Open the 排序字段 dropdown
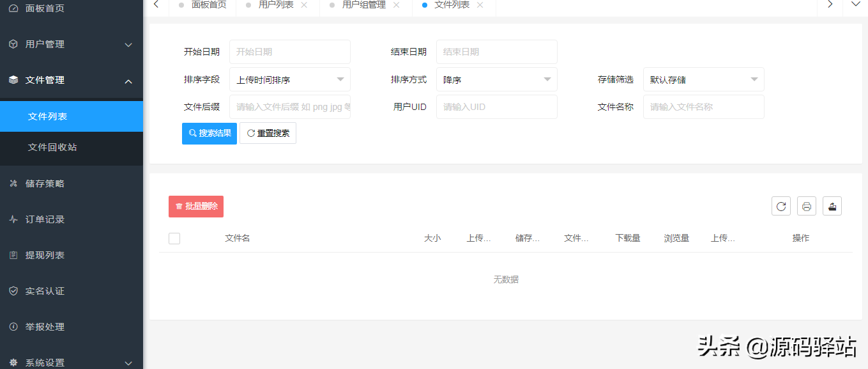The image size is (868, 369). (x=289, y=79)
